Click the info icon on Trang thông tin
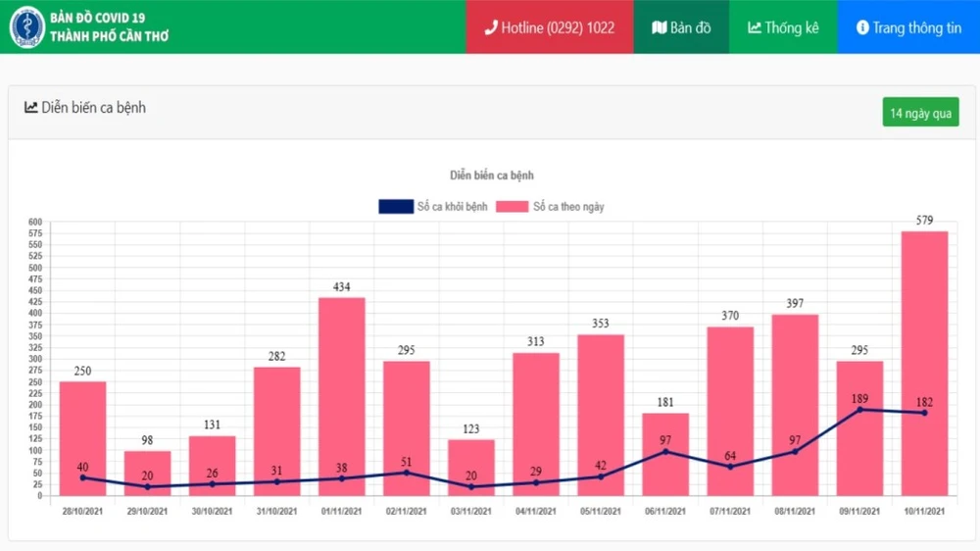 pos(861,27)
